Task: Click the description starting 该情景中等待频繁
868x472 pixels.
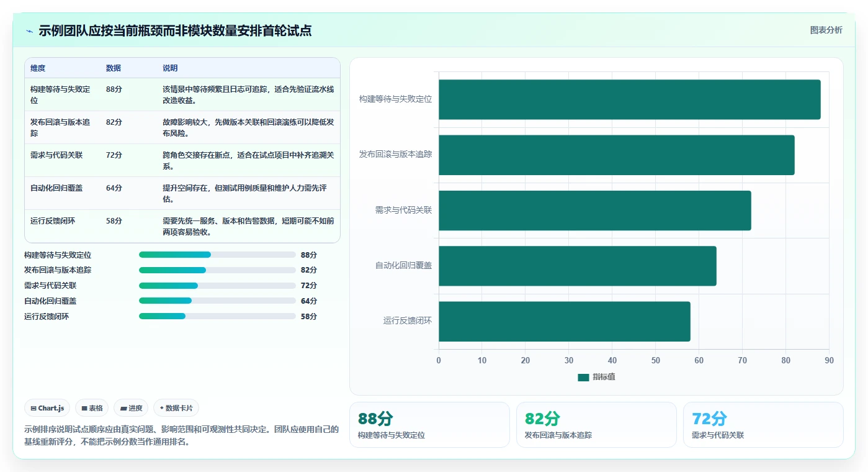Action: pos(248,95)
